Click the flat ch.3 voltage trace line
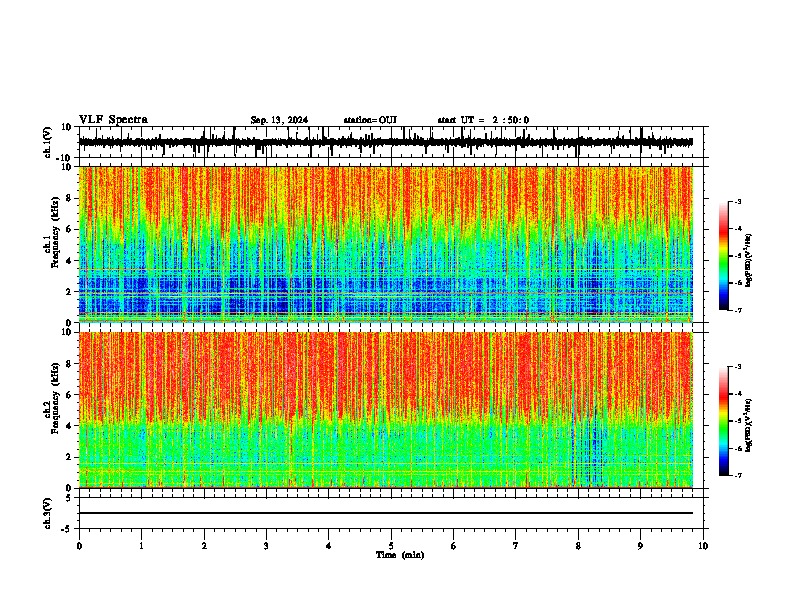Image resolution: width=792 pixels, height=612 pixels. [x=386, y=513]
